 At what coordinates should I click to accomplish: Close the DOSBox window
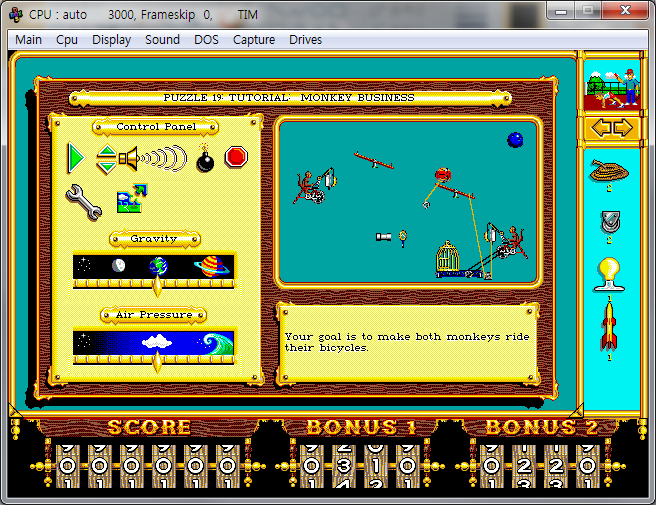625,10
